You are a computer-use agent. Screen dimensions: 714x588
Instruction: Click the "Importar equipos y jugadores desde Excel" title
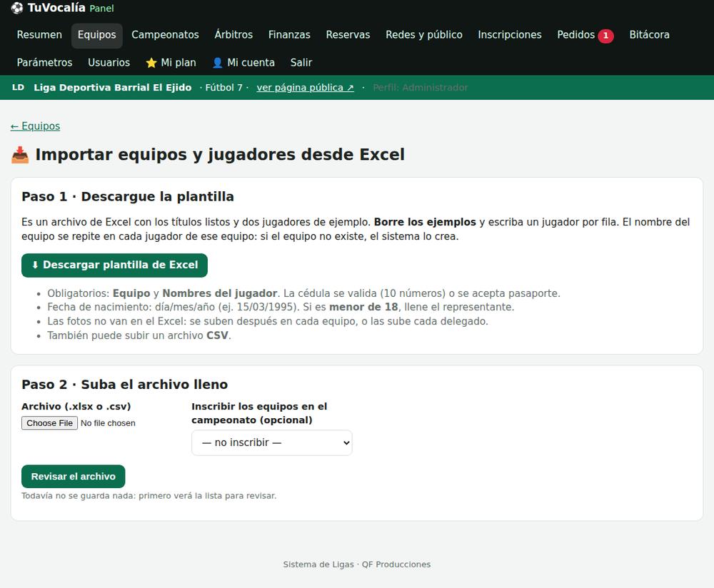click(x=220, y=155)
